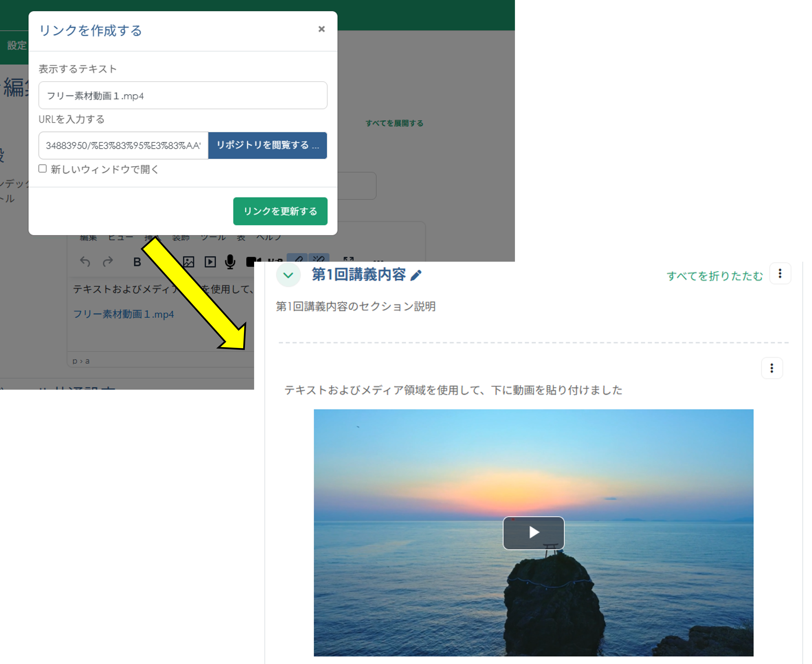Collapse the 第1回講義内容 section chevron

(x=288, y=275)
